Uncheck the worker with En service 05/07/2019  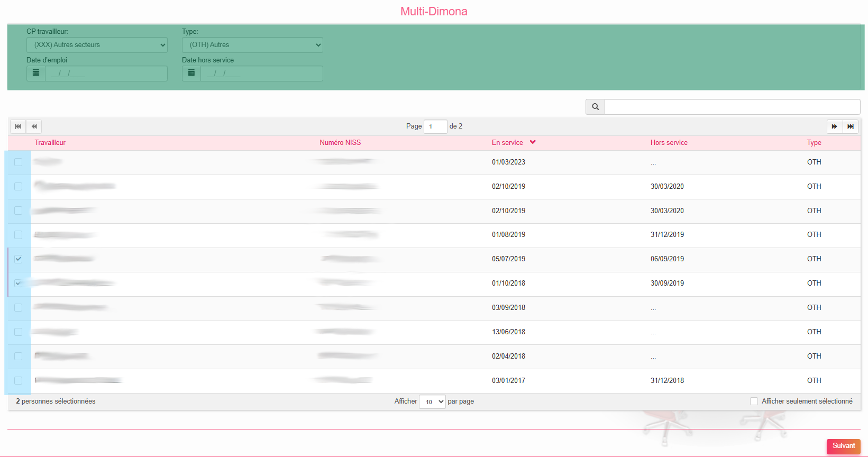(x=19, y=259)
